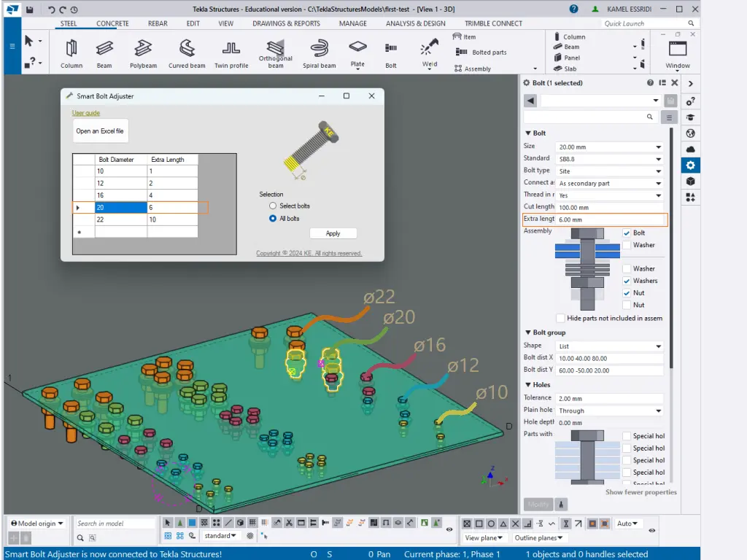Select Extra Length cell with value 10
Screen dimensions: 747x560
tap(172, 219)
